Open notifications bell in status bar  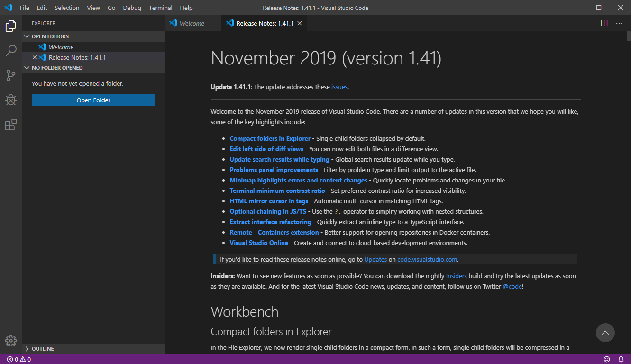pyautogui.click(x=621, y=359)
